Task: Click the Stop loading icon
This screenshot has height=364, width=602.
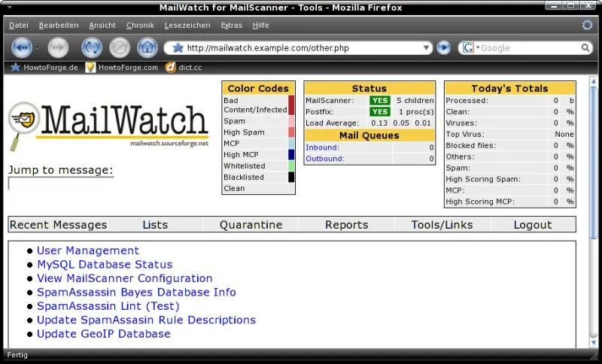Action: click(x=120, y=48)
